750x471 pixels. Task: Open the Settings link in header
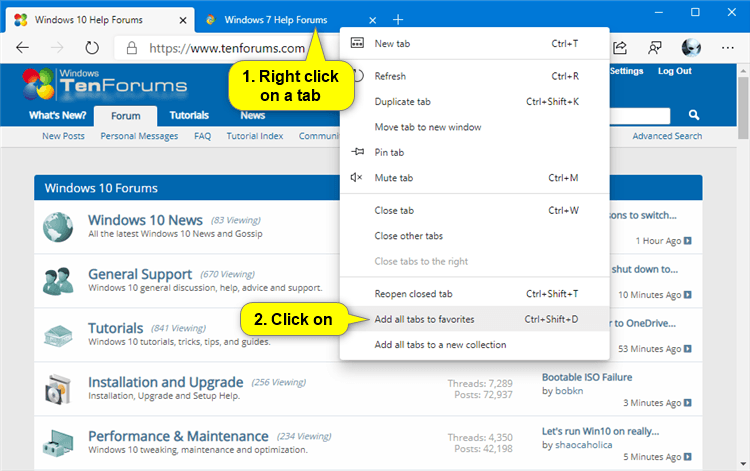coord(627,71)
